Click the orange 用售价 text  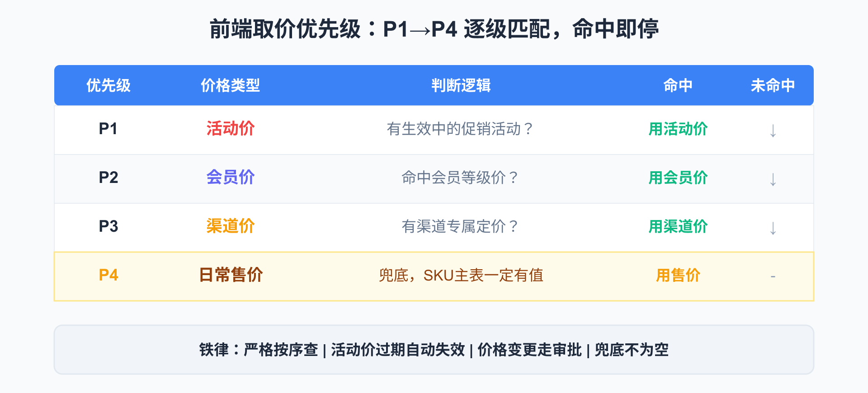click(x=678, y=275)
